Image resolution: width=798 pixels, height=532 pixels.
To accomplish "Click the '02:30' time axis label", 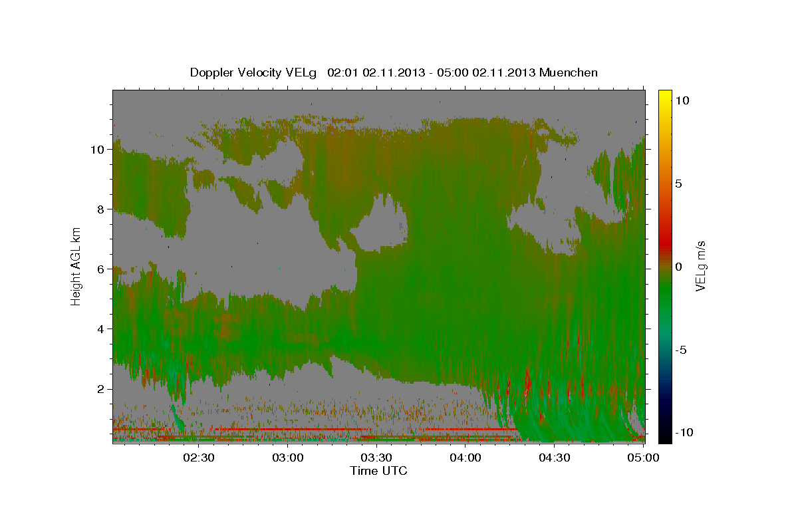I will coord(199,458).
